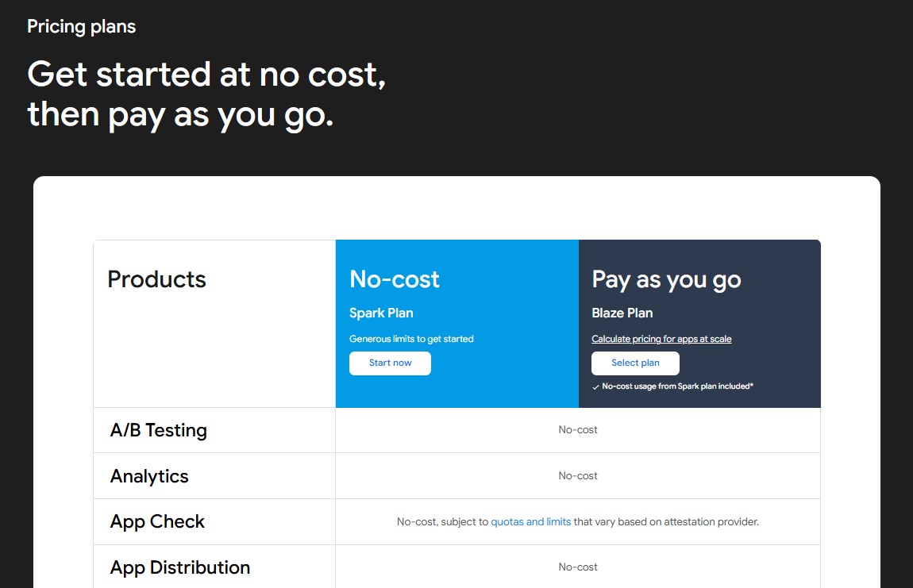Screen dimensions: 913x588
Task: Click the Start now button
Action: pos(390,363)
